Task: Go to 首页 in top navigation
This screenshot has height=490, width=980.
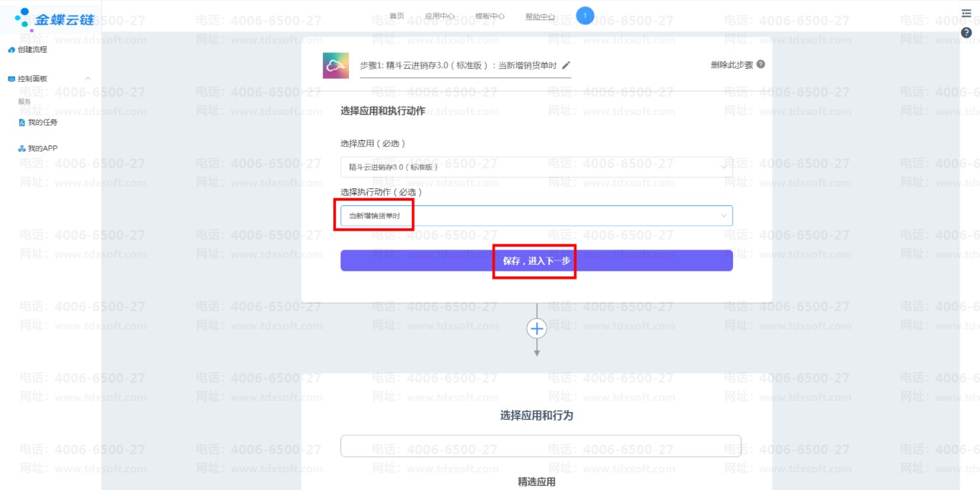Action: (x=396, y=16)
